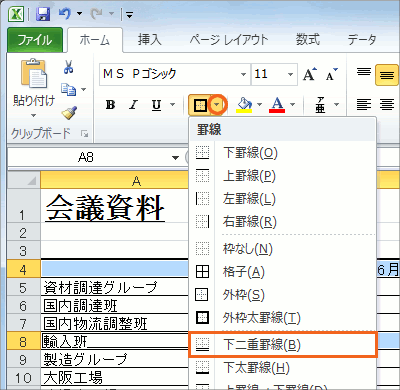The width and height of the screenshot is (400, 390).
Task: Select cell 製造グループ
Action: pyautogui.click(x=114, y=359)
